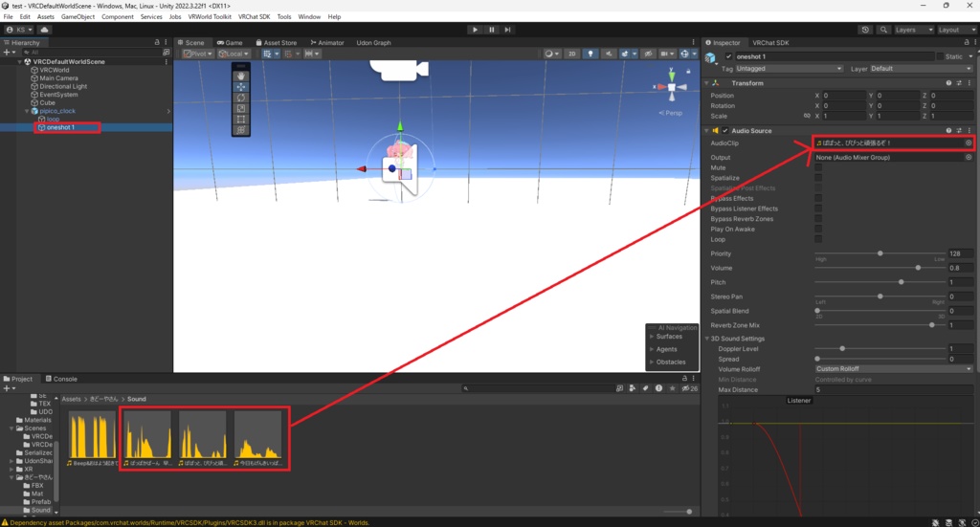Enable Bypass Listener Effects checkbox
The image size is (980, 527).
(x=818, y=209)
